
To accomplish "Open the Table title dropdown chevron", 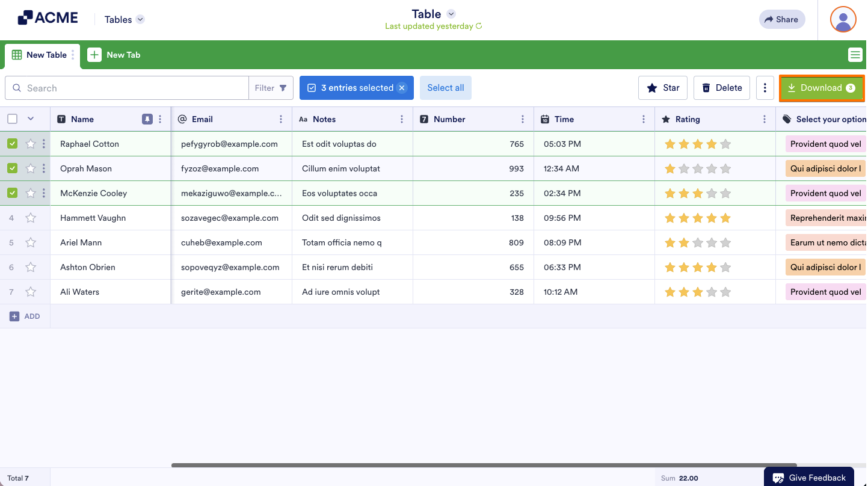I will [451, 14].
